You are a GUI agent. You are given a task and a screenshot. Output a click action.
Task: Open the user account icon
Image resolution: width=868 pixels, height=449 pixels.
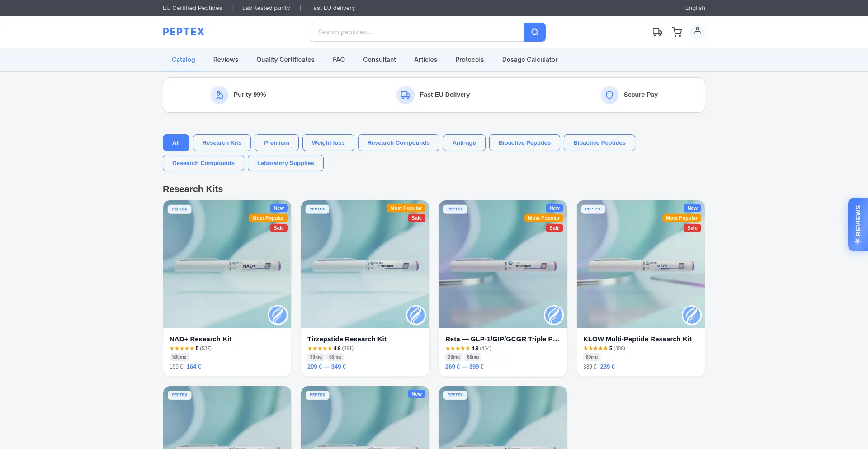click(698, 32)
